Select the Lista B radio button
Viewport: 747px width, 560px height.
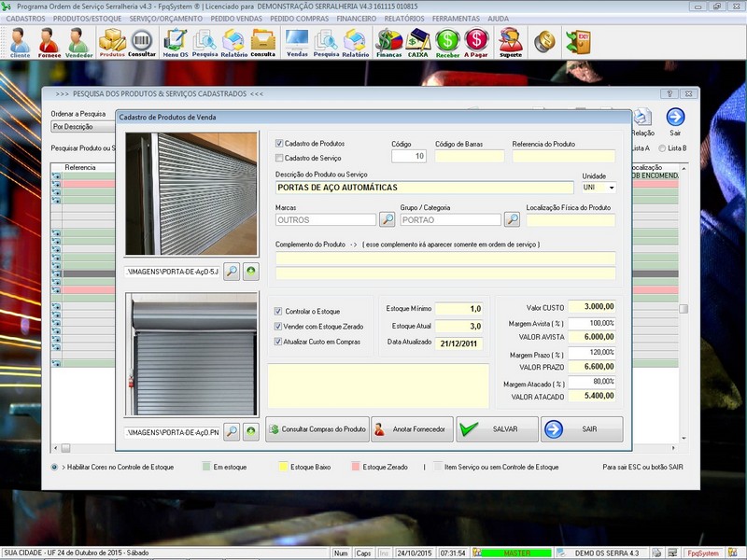[x=663, y=148]
